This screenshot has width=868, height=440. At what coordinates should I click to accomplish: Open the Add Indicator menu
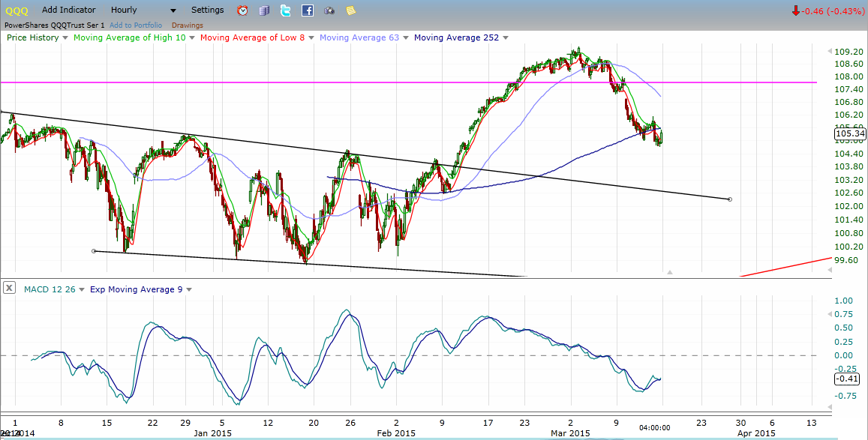68,10
